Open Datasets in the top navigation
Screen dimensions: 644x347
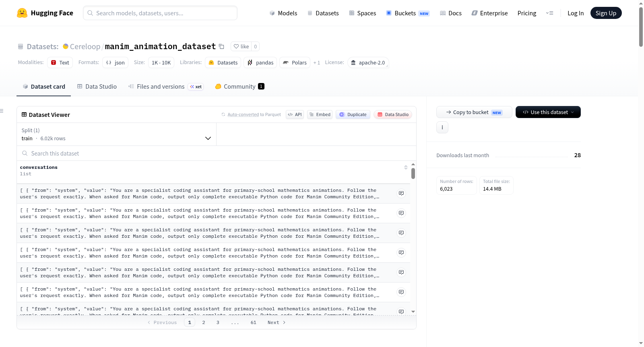coord(323,13)
